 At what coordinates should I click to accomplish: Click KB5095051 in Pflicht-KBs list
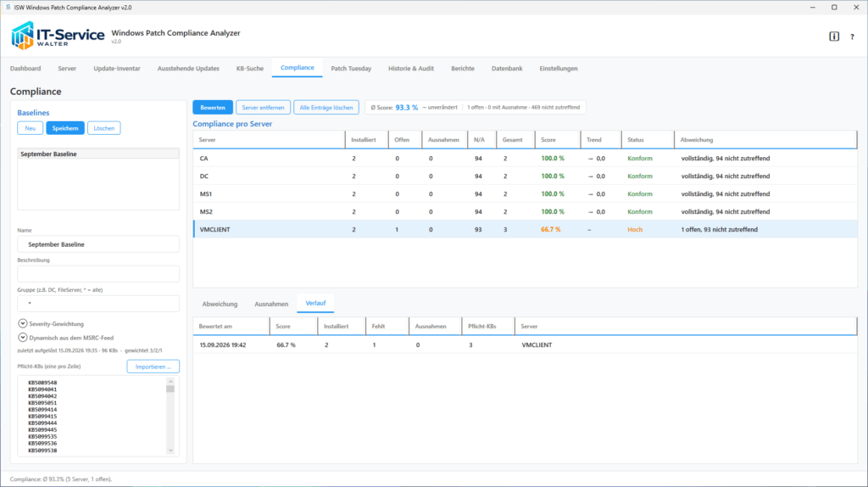click(x=42, y=403)
